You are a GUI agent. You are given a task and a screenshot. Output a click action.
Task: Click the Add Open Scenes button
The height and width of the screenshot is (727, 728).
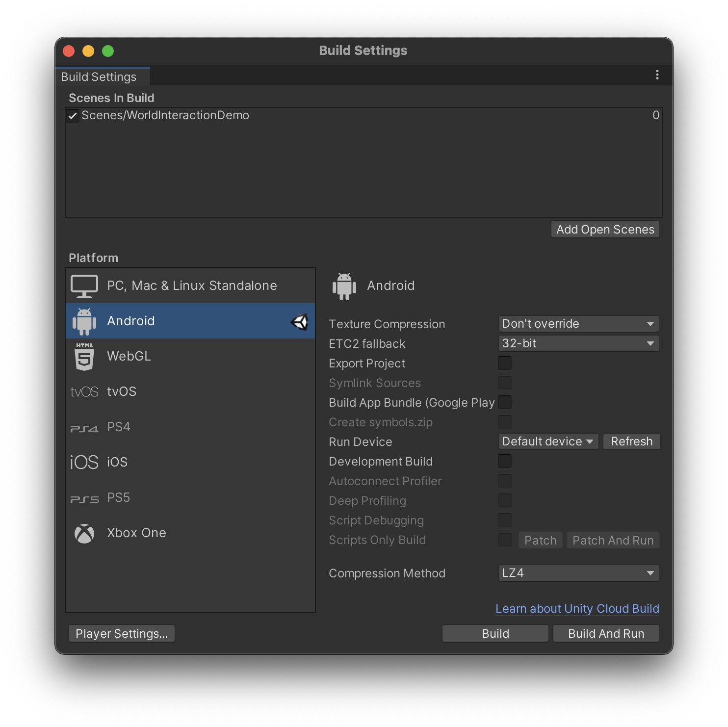coord(605,230)
